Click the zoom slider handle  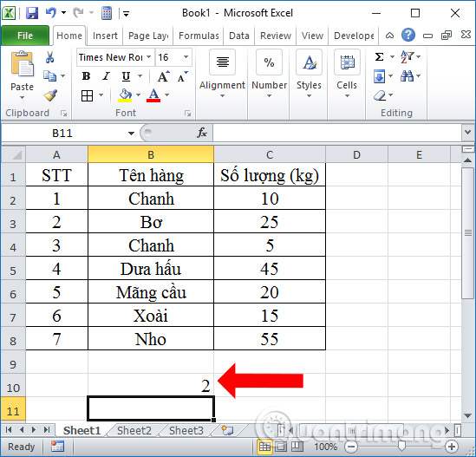pyautogui.click(x=401, y=447)
